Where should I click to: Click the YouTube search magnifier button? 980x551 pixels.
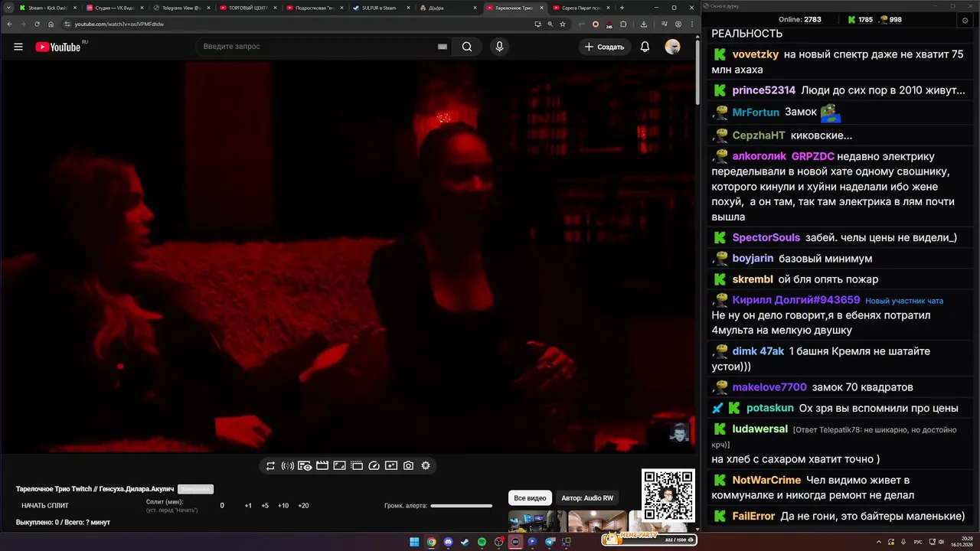(x=467, y=47)
